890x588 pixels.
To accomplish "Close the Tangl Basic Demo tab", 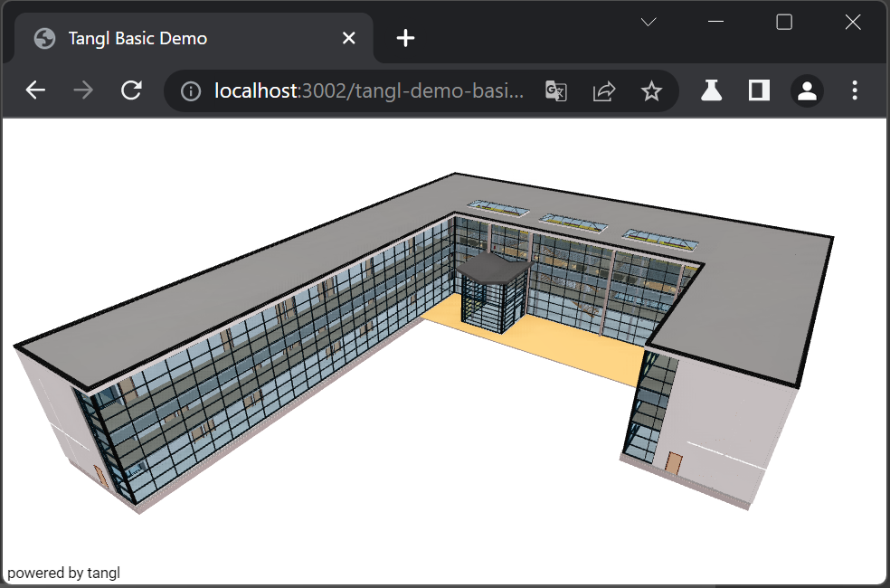I will pos(349,38).
